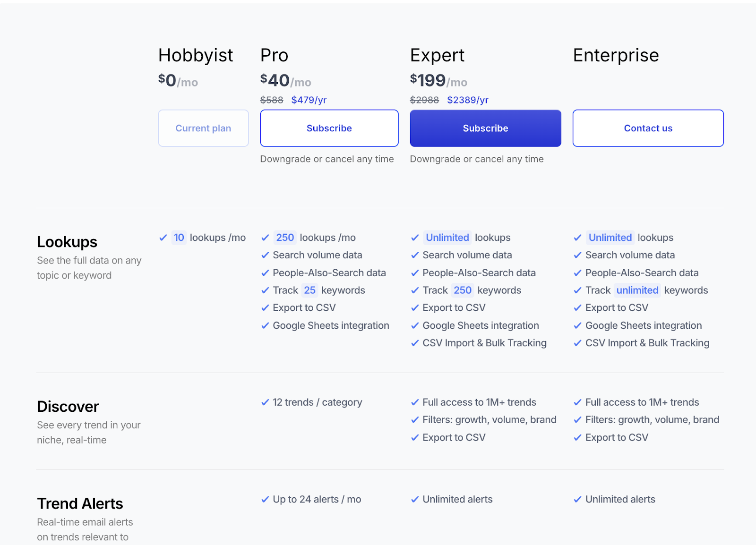This screenshot has width=756, height=545.
Task: Choose the $2389/yr annual price under Expert
Action: (x=468, y=100)
